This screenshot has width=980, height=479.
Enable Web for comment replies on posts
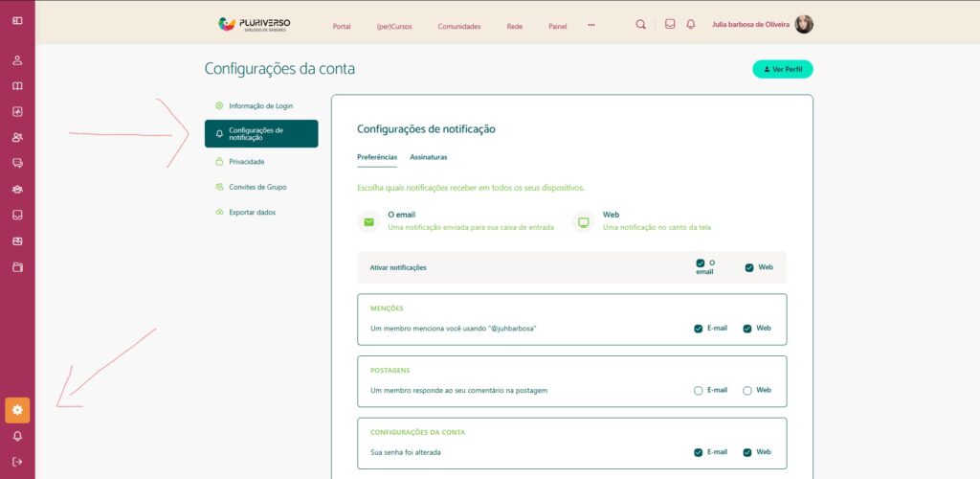[746, 391]
